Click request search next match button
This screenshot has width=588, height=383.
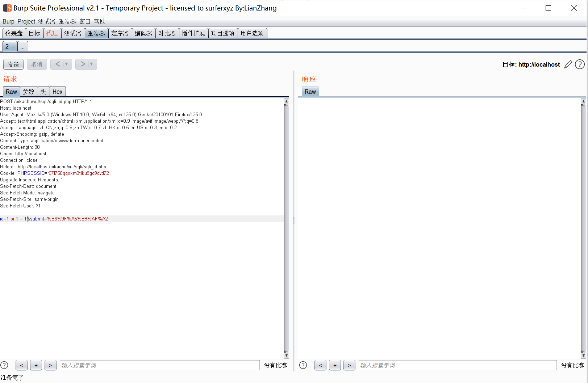pyautogui.click(x=50, y=365)
